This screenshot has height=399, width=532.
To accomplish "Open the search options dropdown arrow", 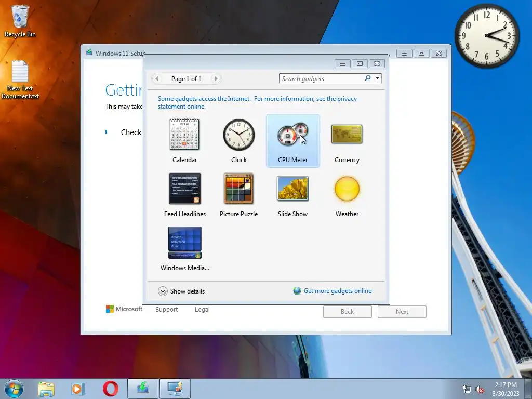I will 377,79.
